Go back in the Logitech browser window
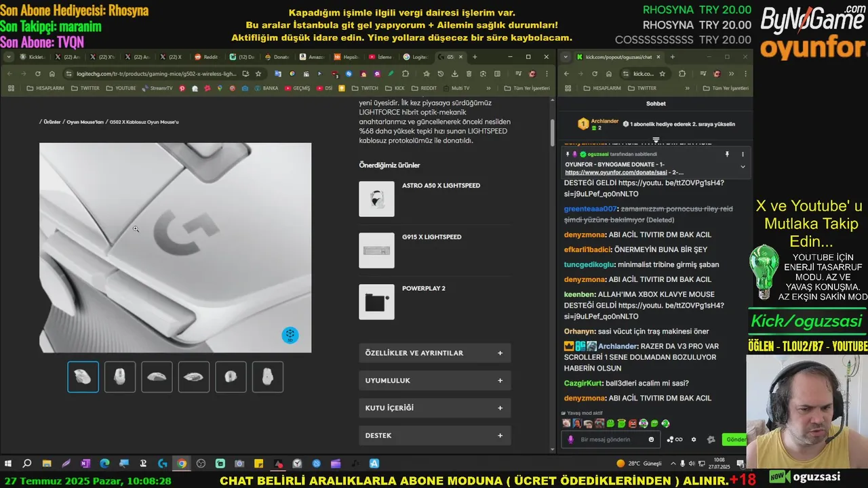 point(10,73)
